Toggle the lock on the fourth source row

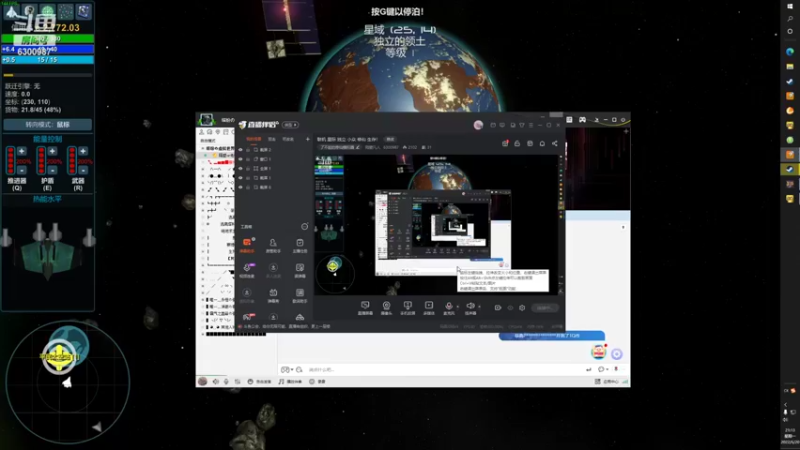point(248,178)
